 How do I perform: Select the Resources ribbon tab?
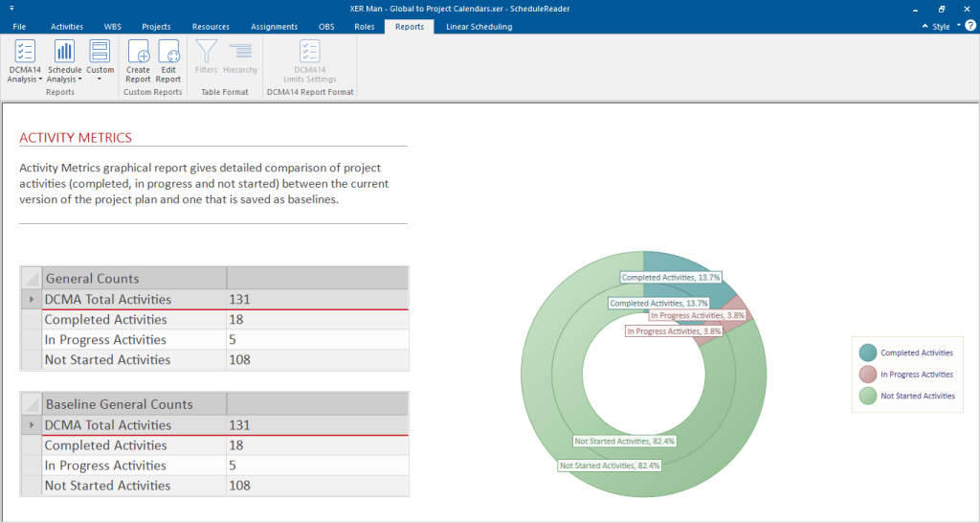(211, 27)
